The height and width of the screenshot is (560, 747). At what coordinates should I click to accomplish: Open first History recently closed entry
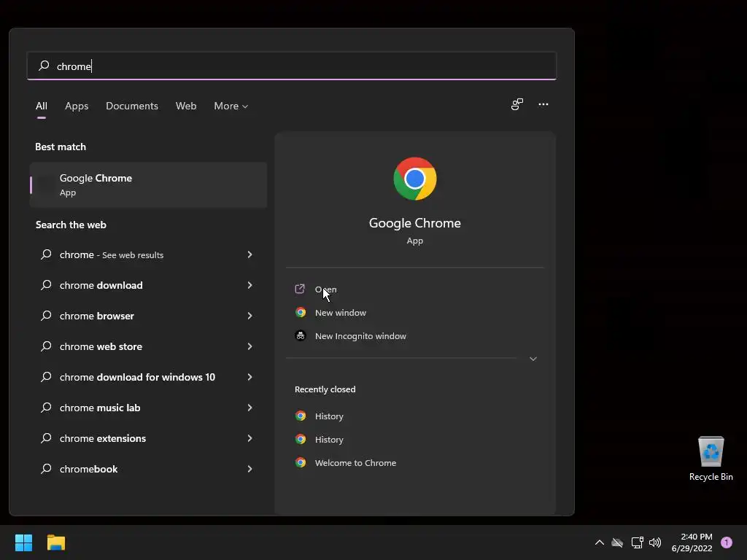point(329,416)
